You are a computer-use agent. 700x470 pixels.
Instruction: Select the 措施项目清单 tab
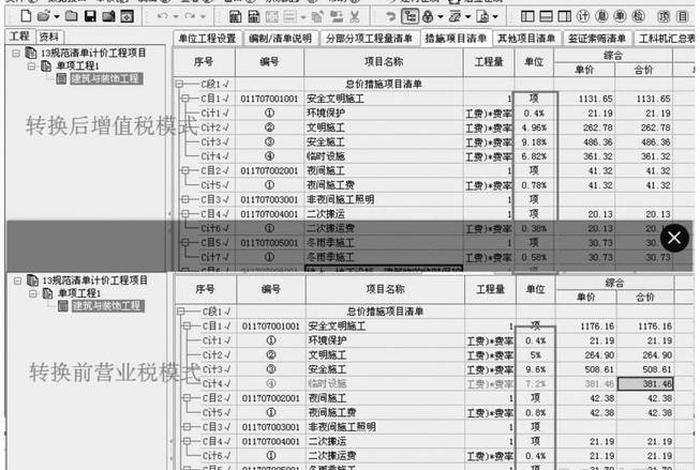[x=456, y=38]
